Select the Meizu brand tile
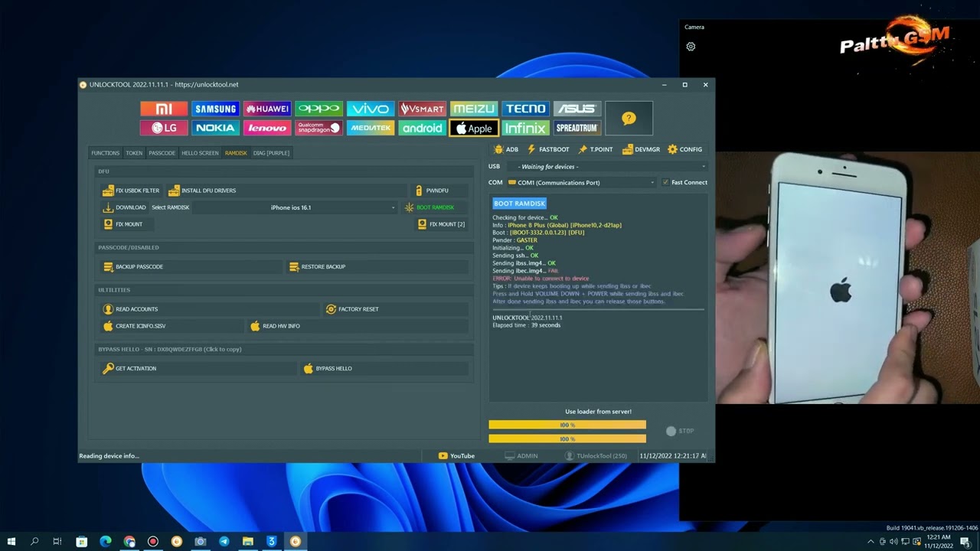This screenshot has width=980, height=551. (474, 109)
